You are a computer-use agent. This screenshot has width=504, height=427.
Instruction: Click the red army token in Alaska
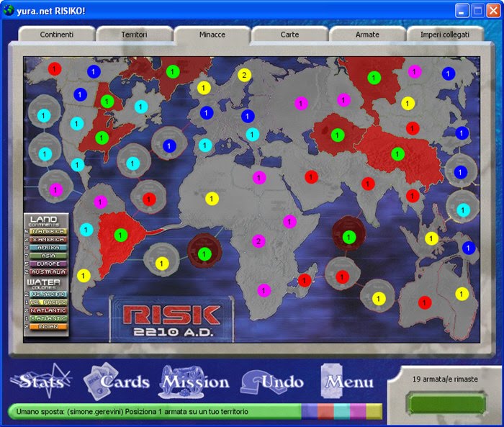[55, 69]
